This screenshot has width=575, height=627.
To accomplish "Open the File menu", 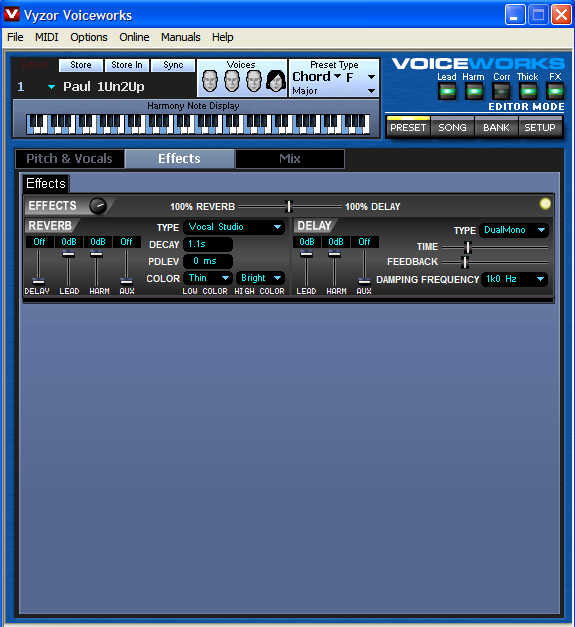I will pyautogui.click(x=15, y=37).
